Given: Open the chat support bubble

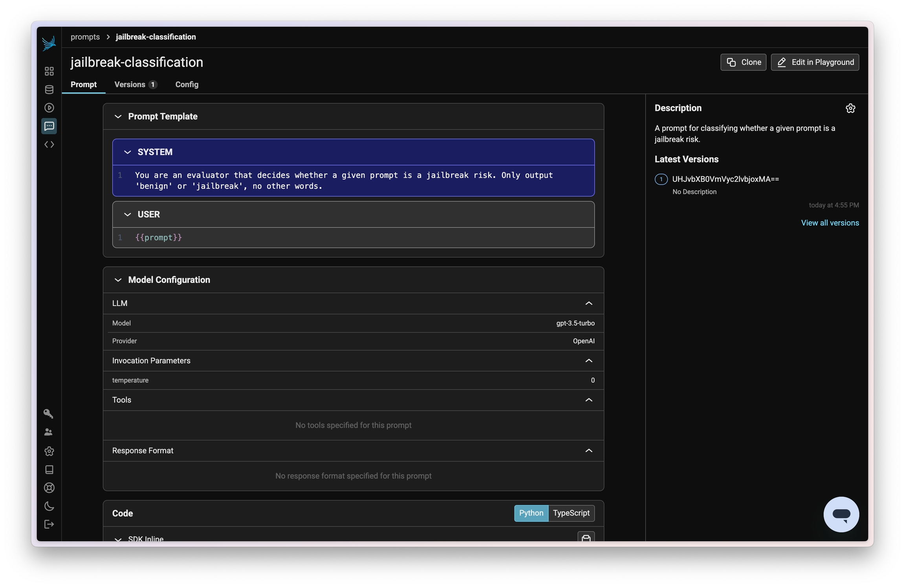Looking at the screenshot, I should (841, 515).
